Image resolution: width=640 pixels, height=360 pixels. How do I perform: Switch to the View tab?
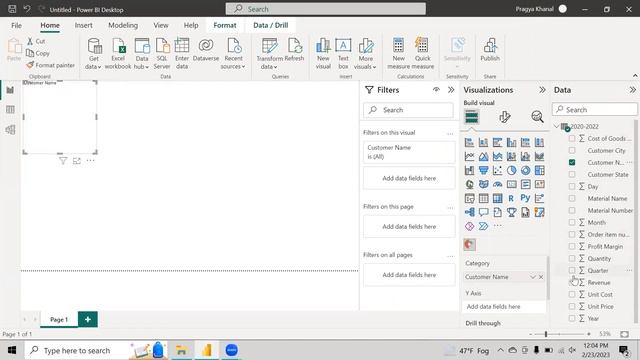(160, 25)
